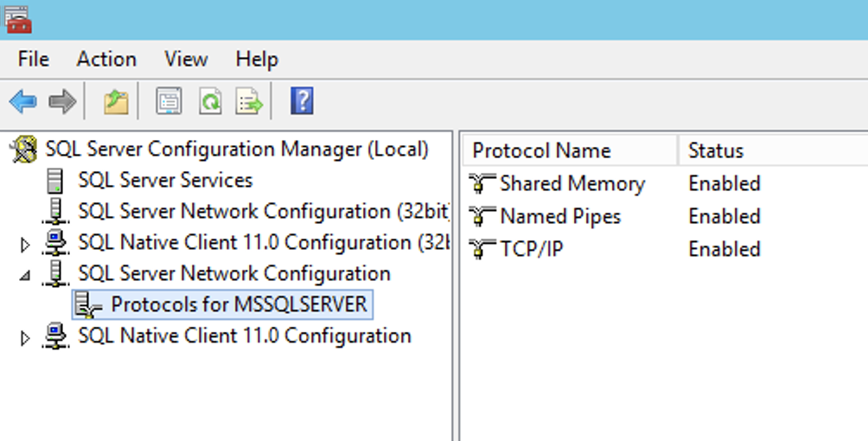The image size is (868, 441).
Task: Select SQL Server Services in the tree
Action: coord(165,181)
